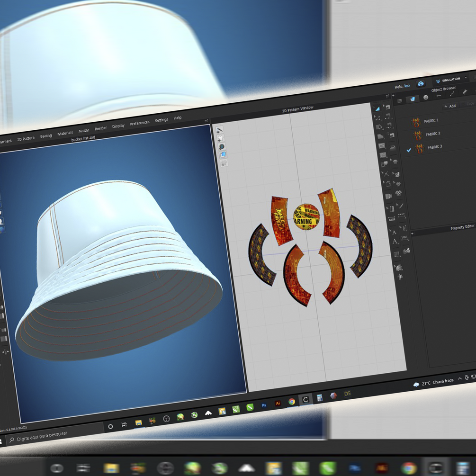Collapse the Object Browser panel arrow
The height and width of the screenshot is (476, 476).
394,95
